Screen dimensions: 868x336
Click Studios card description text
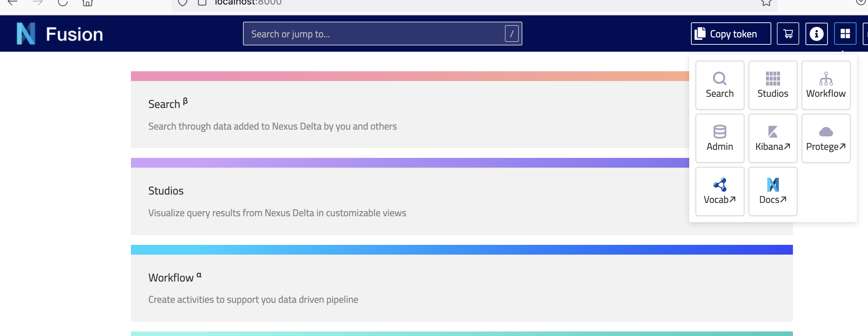[x=277, y=213]
